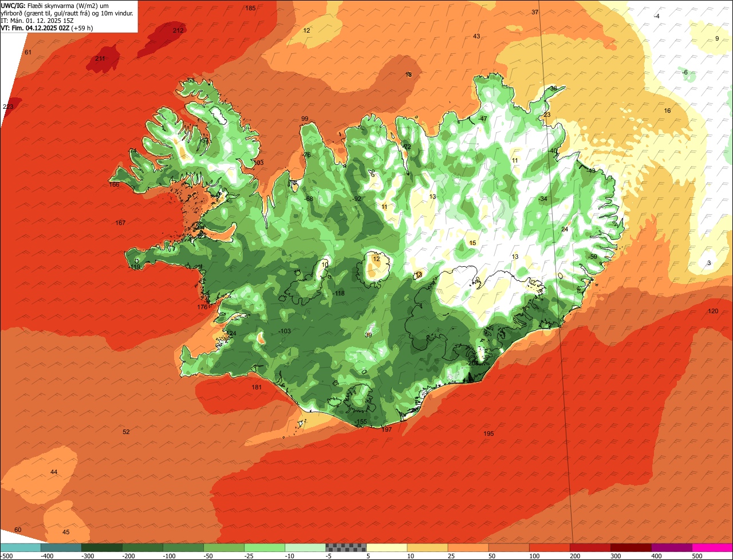The image size is (733, 560).
Task: Click the map value 167 in the western sea
Action: (x=120, y=223)
